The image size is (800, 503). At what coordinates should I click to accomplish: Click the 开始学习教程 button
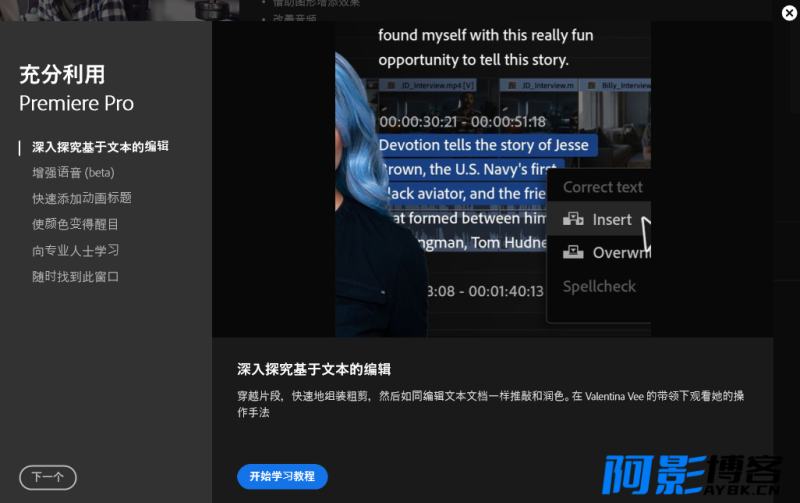point(282,476)
